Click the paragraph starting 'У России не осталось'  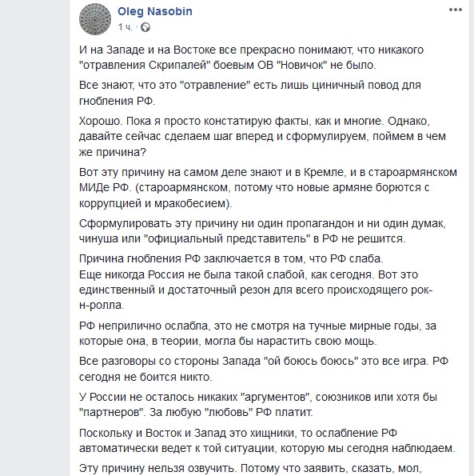point(258,405)
